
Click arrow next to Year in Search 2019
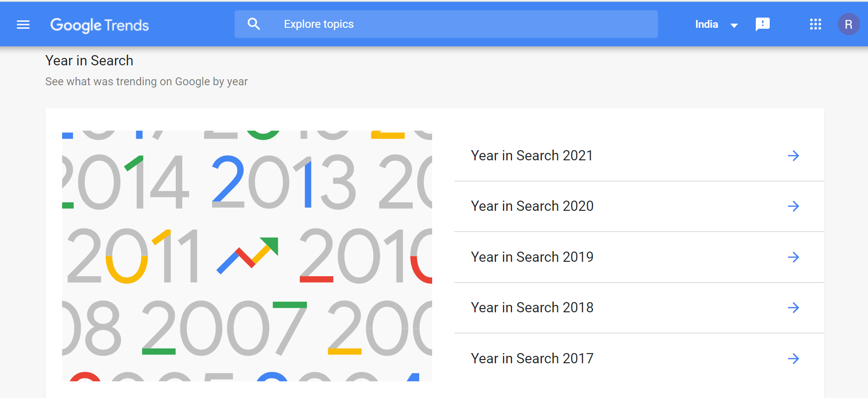tap(793, 257)
